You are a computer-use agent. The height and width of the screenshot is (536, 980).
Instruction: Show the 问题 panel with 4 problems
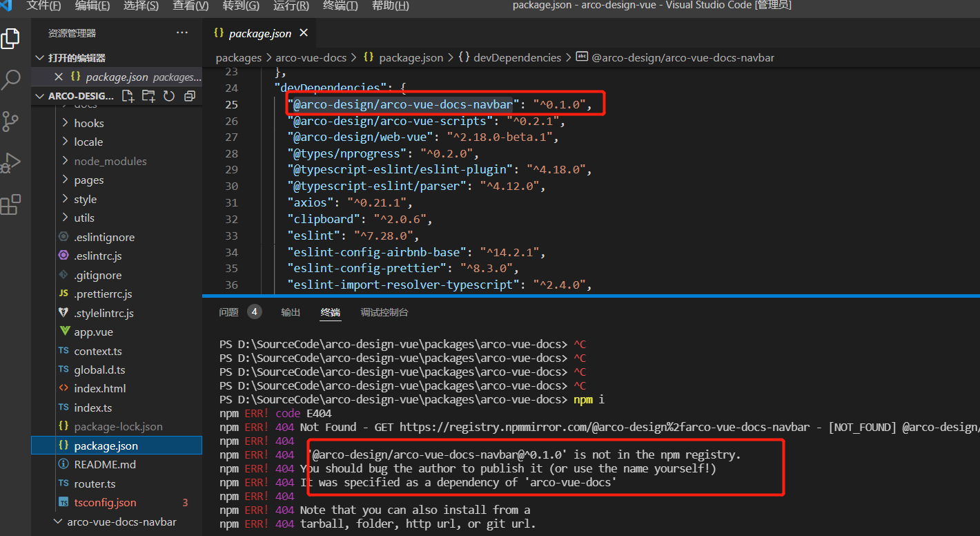(x=228, y=312)
